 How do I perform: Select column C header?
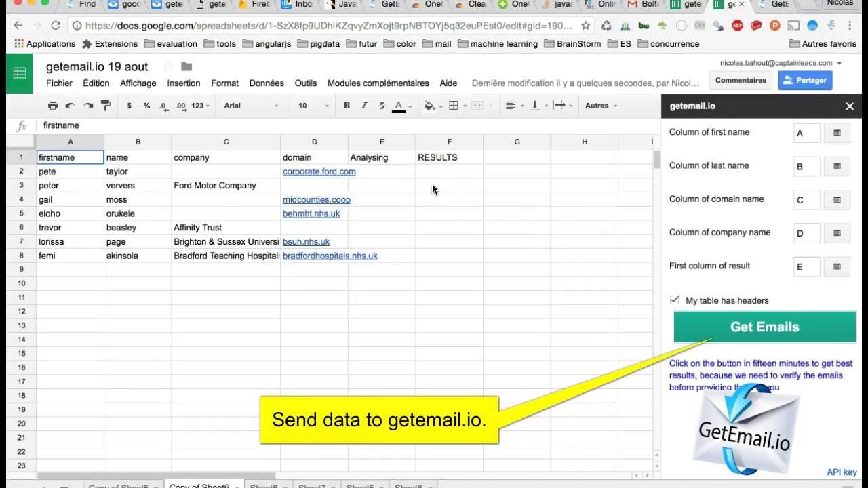coord(226,142)
